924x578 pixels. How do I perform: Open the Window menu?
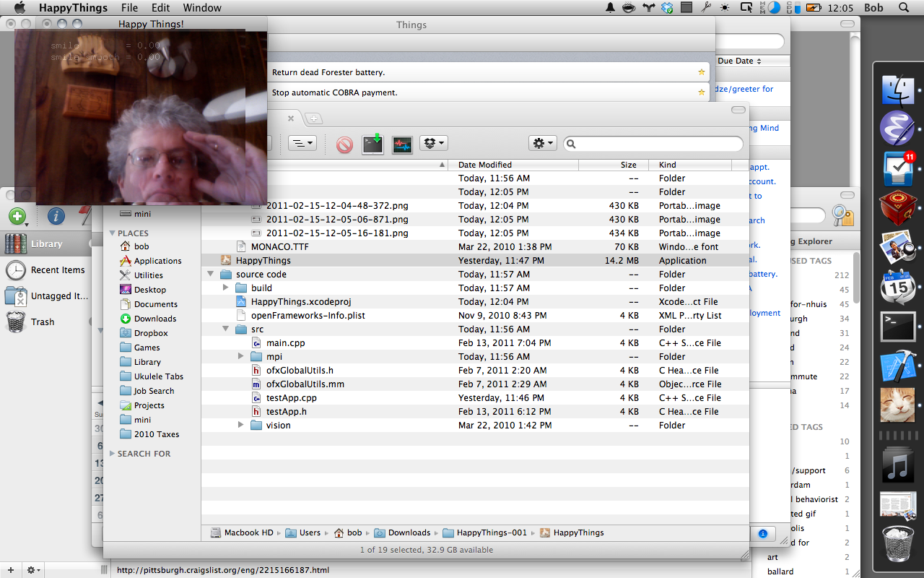coord(202,8)
